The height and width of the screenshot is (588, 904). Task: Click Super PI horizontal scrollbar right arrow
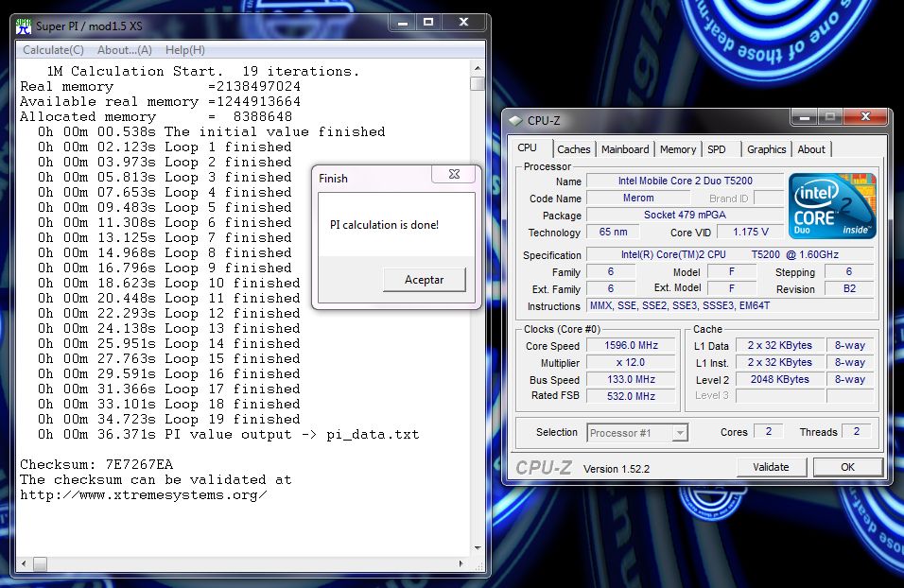[x=461, y=563]
